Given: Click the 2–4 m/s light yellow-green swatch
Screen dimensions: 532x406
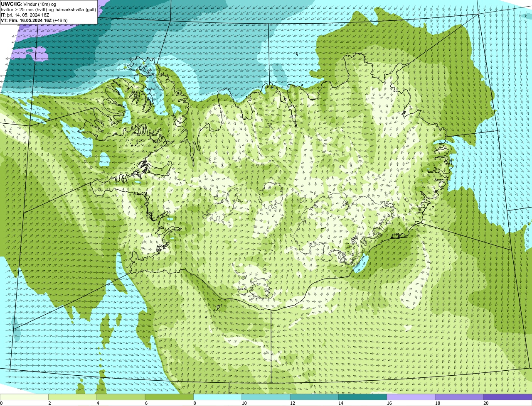Looking at the screenshot, I should click(x=73, y=397).
